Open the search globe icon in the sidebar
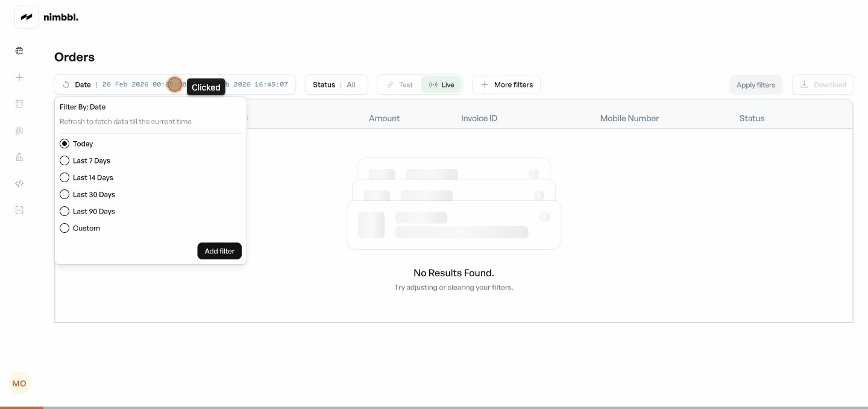This screenshot has height=409, width=868. tap(19, 51)
